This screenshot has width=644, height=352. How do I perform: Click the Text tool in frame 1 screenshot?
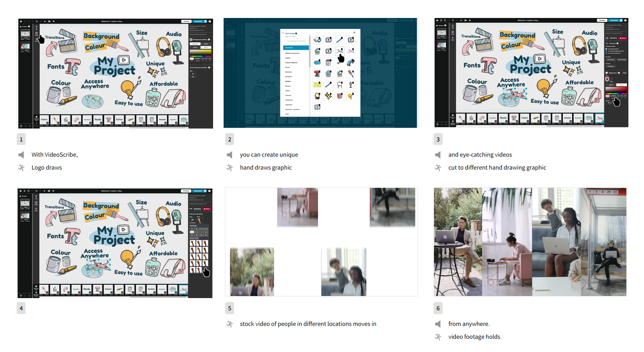(x=37, y=28)
